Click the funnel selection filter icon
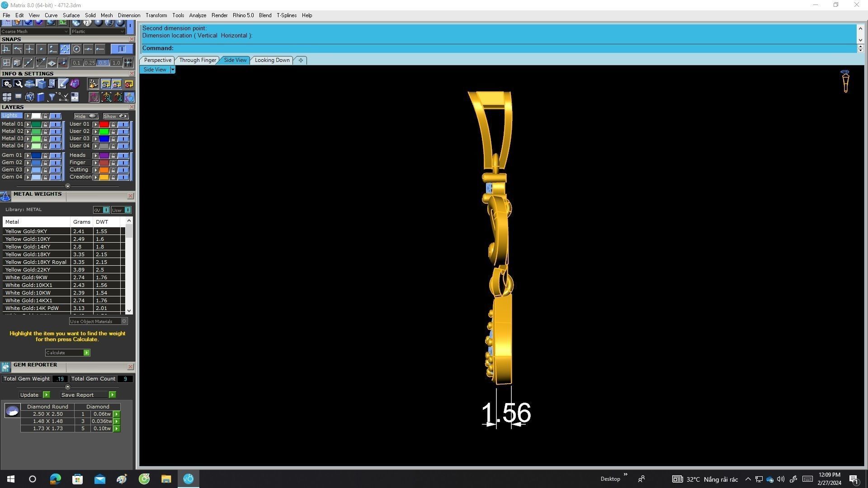Screen dimensions: 868x488 click(52, 97)
